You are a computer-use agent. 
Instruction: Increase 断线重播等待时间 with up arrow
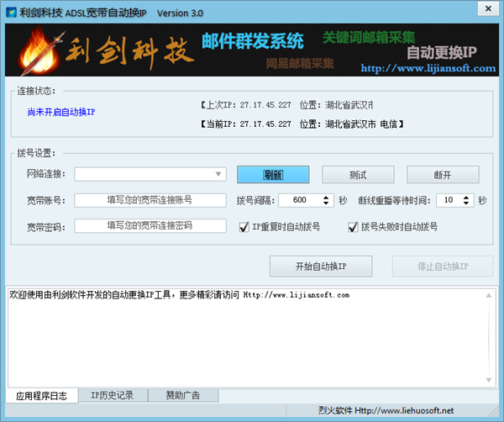pos(466,198)
